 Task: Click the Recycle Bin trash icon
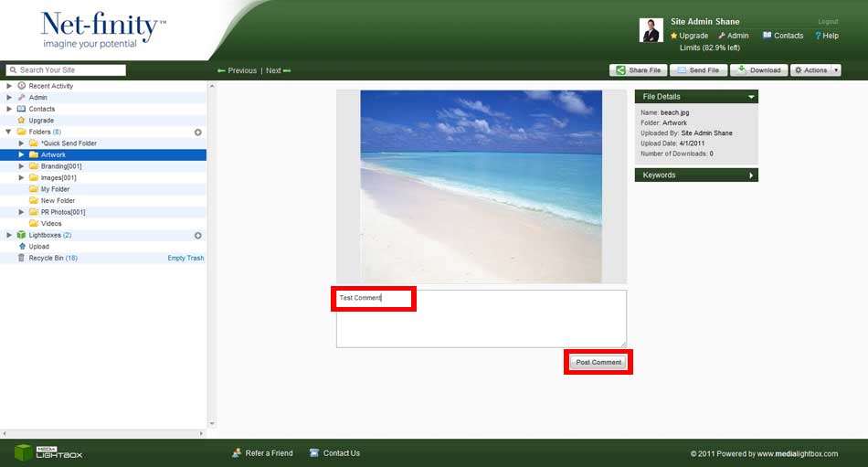pos(22,259)
